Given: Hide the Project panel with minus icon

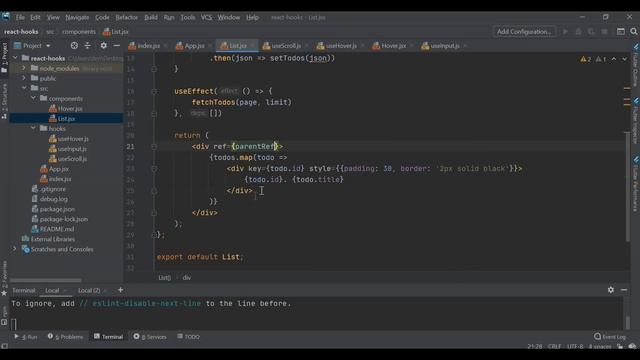Looking at the screenshot, I should pyautogui.click(x=117, y=46).
